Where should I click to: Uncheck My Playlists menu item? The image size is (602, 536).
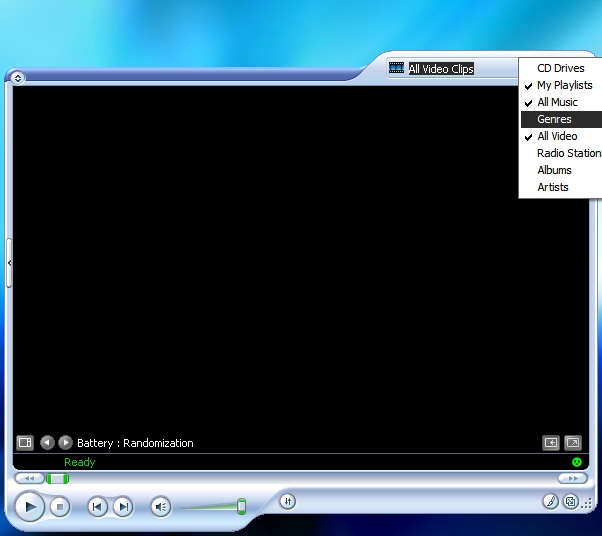click(x=561, y=85)
